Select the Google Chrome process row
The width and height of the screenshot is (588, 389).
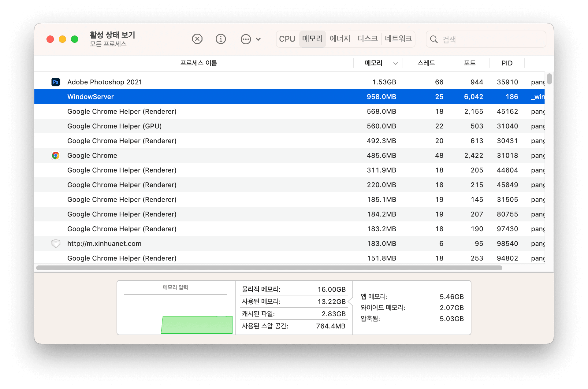tap(289, 155)
